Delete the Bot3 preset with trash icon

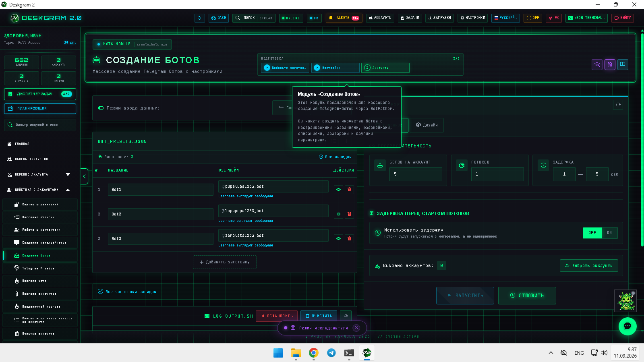pos(349,238)
